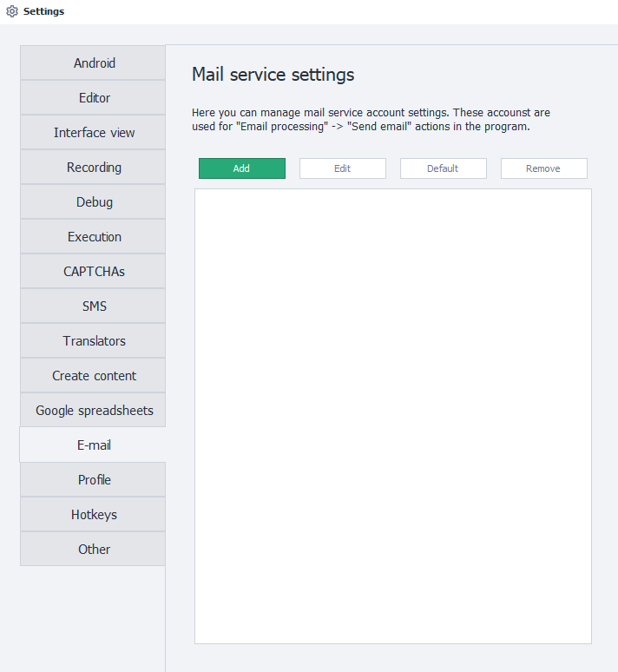Click the Default button
This screenshot has width=618, height=672.
coord(443,168)
